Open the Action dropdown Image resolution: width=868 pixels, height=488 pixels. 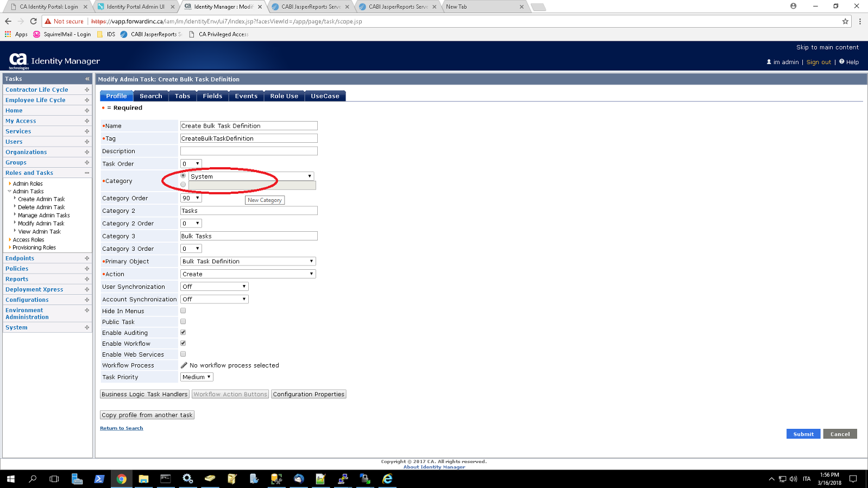248,274
